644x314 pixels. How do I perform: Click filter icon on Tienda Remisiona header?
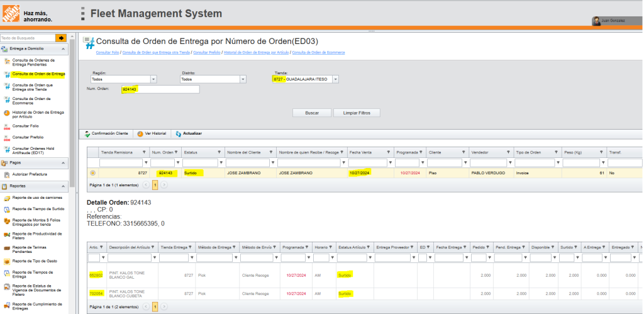click(144, 152)
